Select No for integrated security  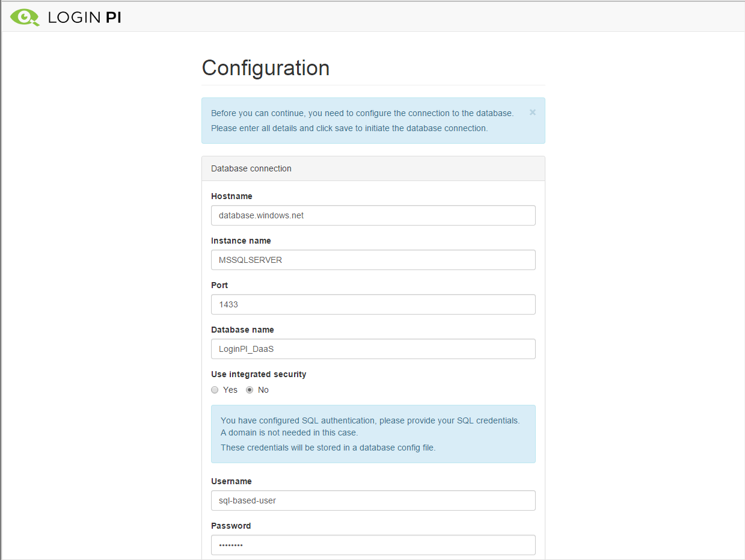coord(250,390)
